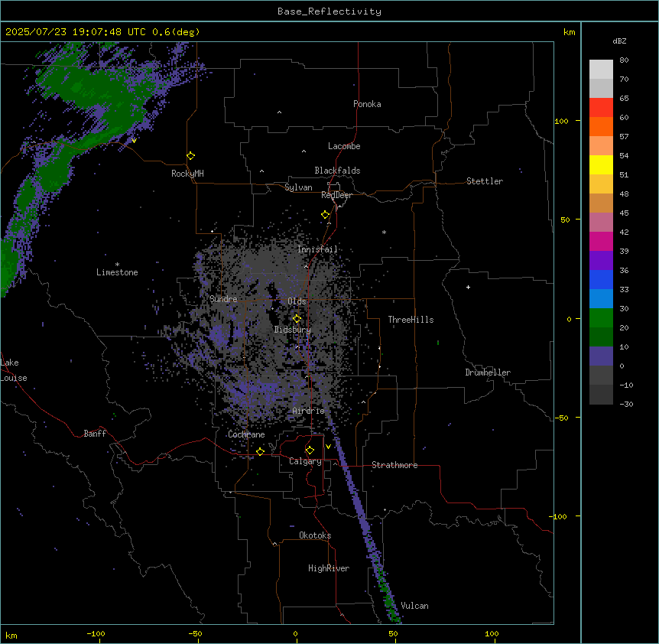Image resolution: width=659 pixels, height=644 pixels.
Task: Click the Sylvan label
Action: pos(298,187)
